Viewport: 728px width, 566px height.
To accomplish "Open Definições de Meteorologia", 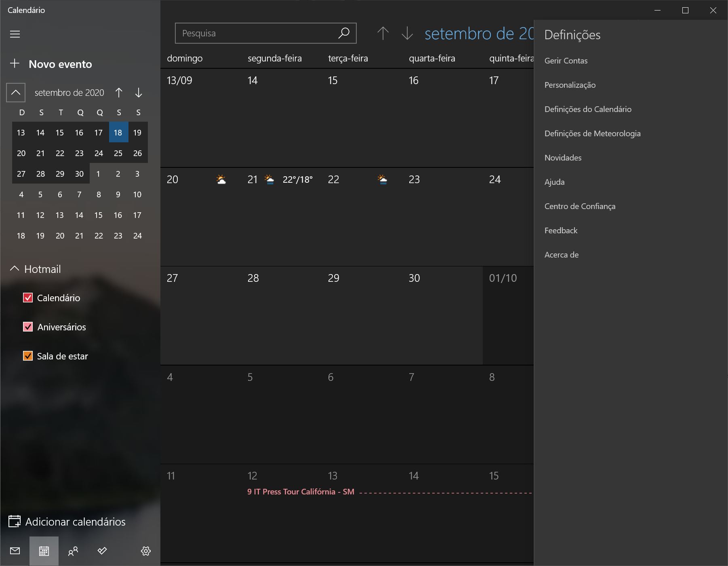I will click(x=593, y=133).
